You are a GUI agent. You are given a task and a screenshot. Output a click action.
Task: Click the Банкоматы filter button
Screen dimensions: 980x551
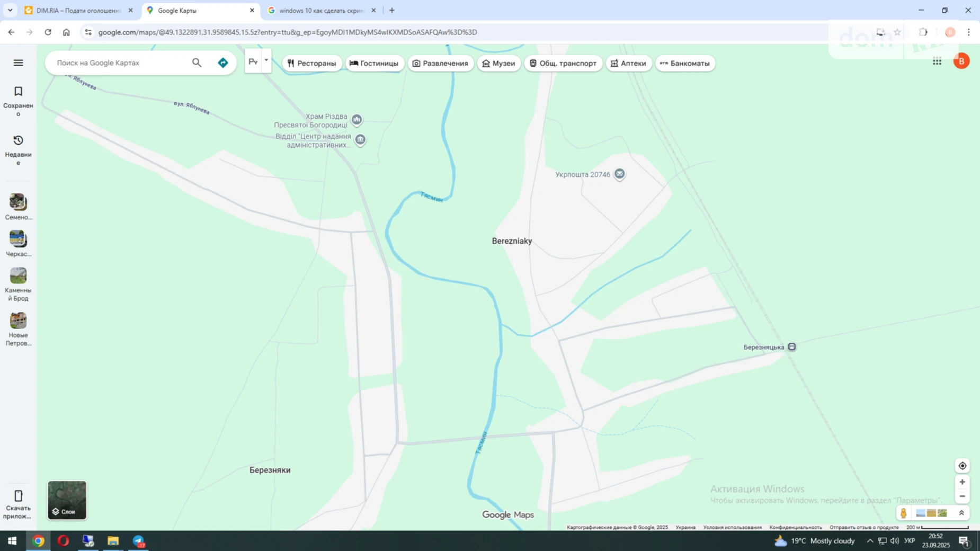click(x=685, y=63)
